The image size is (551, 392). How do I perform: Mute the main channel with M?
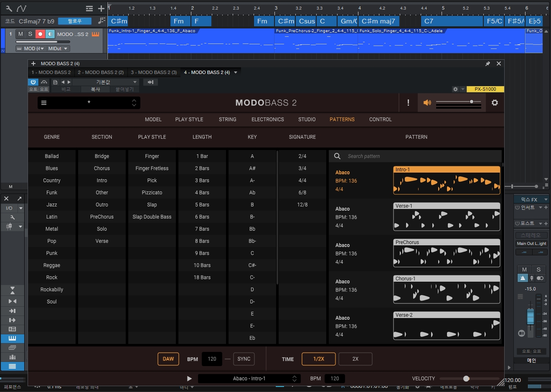tap(524, 270)
